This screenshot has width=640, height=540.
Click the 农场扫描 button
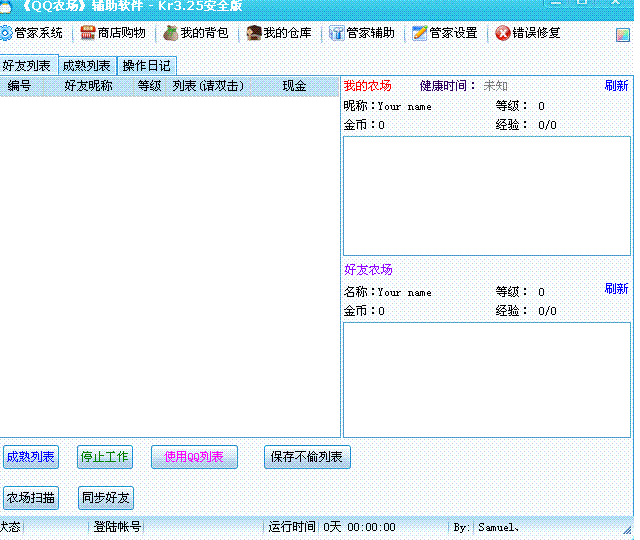[31, 498]
